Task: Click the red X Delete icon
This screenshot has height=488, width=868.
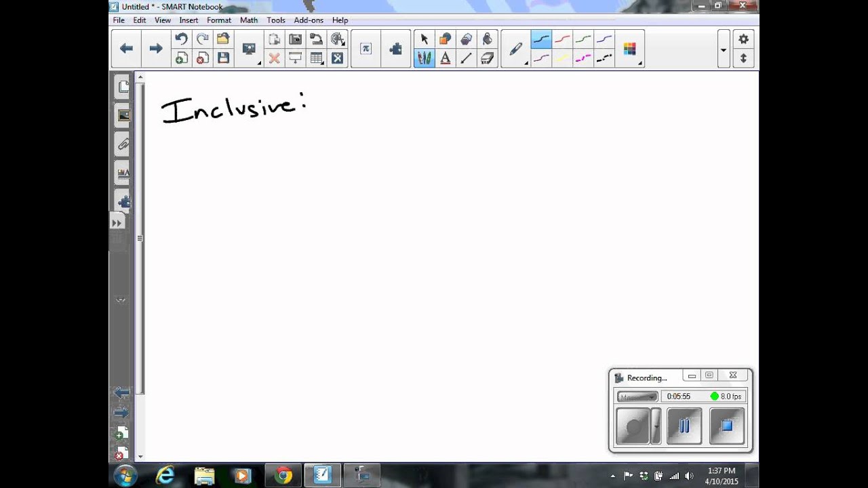Action: [274, 59]
